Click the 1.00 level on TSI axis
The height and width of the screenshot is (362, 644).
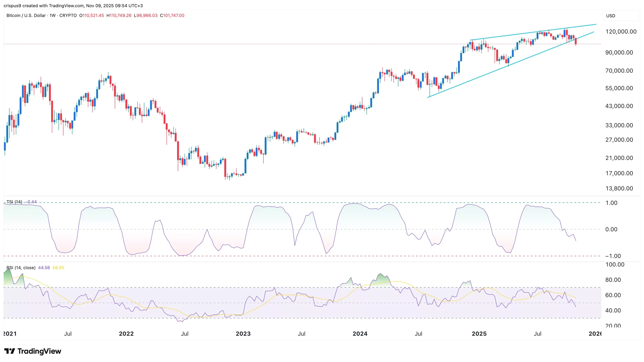pos(611,203)
